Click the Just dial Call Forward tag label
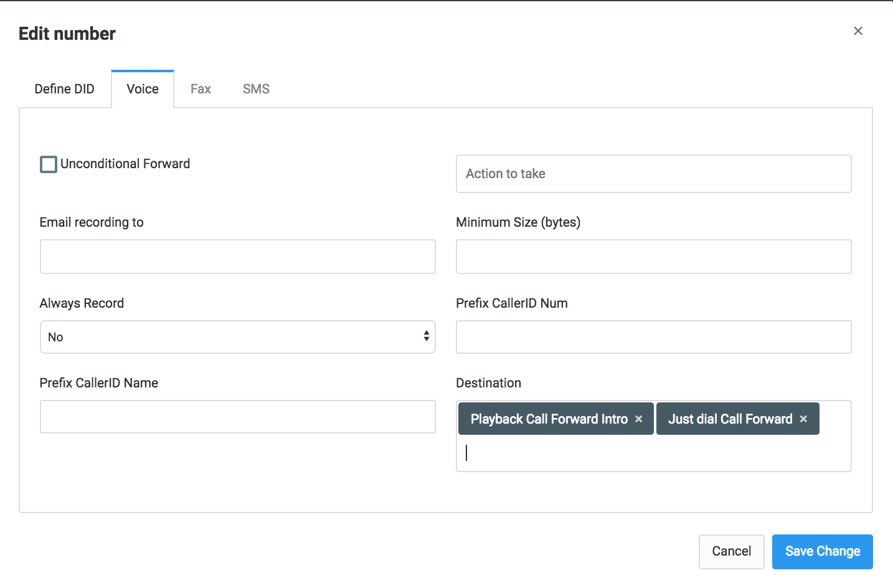The height and width of the screenshot is (588, 893). pyautogui.click(x=730, y=419)
